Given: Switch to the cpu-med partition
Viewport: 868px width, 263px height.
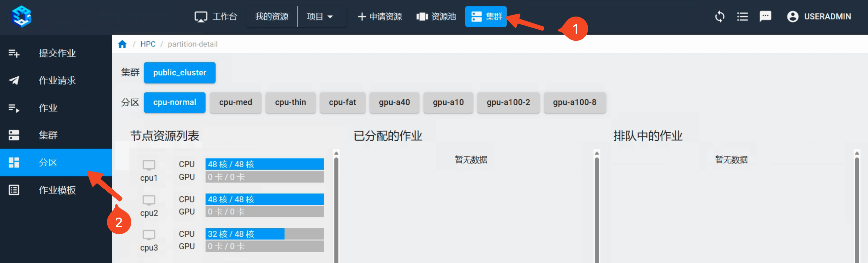Looking at the screenshot, I should pos(236,102).
